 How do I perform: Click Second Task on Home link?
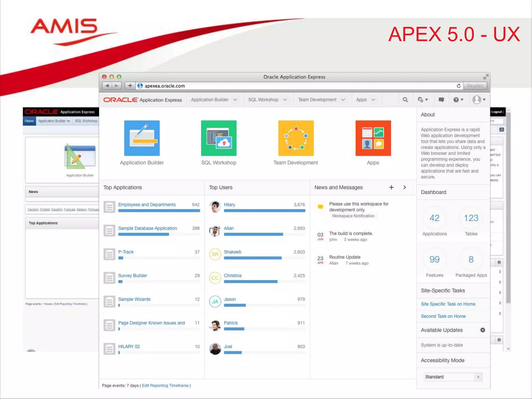point(443,316)
